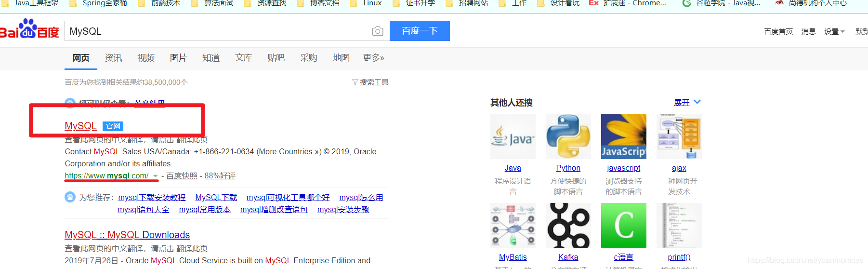Image resolution: width=868 pixels, height=269 pixels.
Task: Click the Kafka logo thumbnail
Action: coord(568,226)
